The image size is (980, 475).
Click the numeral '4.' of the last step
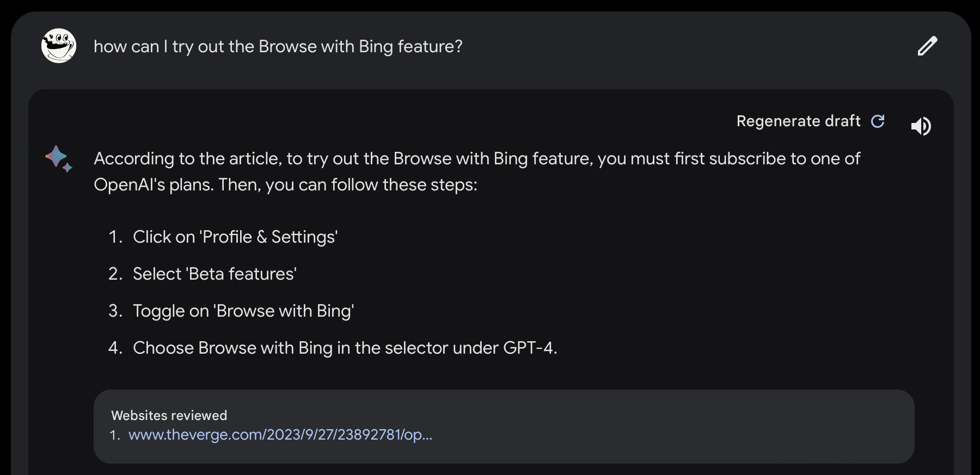point(115,348)
